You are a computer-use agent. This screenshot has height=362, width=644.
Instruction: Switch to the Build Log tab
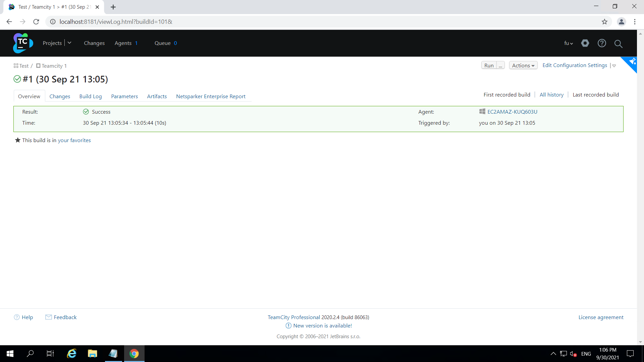(x=91, y=96)
